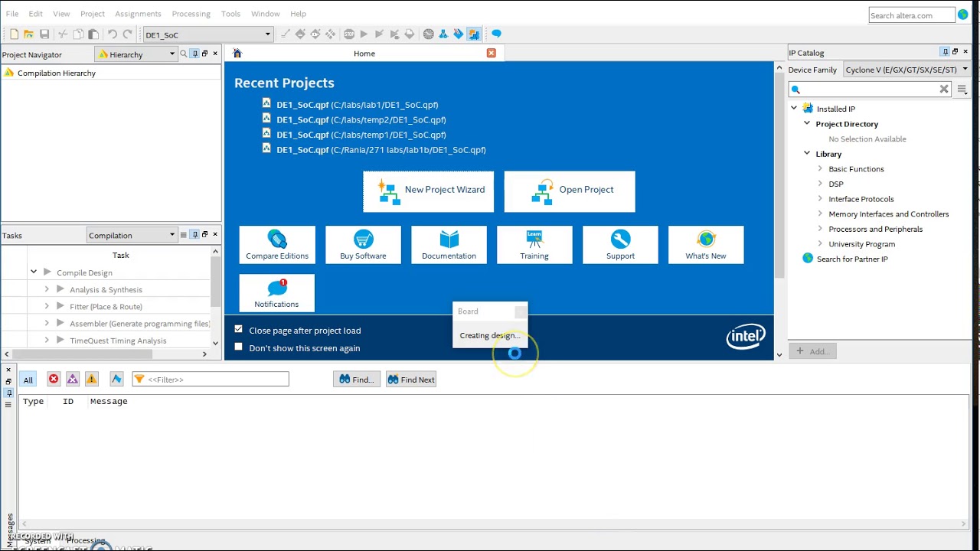Check Don't show this screen again
This screenshot has height=551, width=980.
point(239,347)
